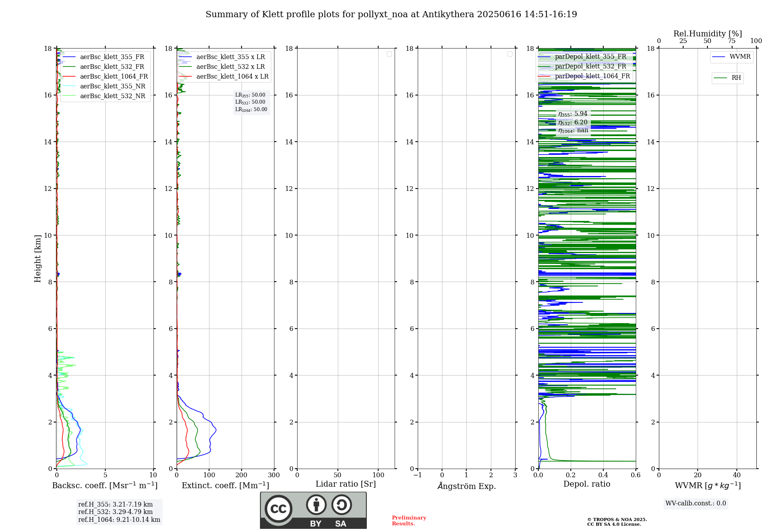Image resolution: width=783 pixels, height=532 pixels.
Task: Click the LR1064: 50.00 annotation
Action: coord(251,110)
